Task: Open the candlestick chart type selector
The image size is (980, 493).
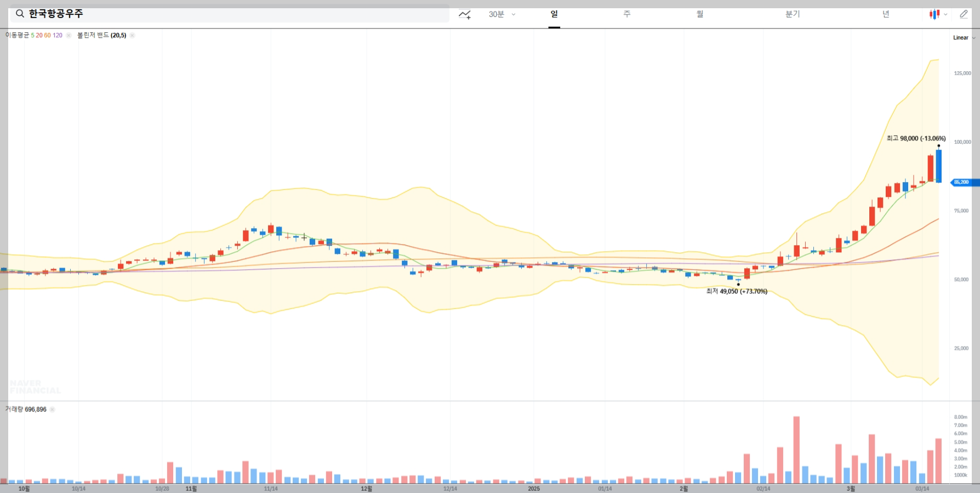Action: [x=938, y=14]
